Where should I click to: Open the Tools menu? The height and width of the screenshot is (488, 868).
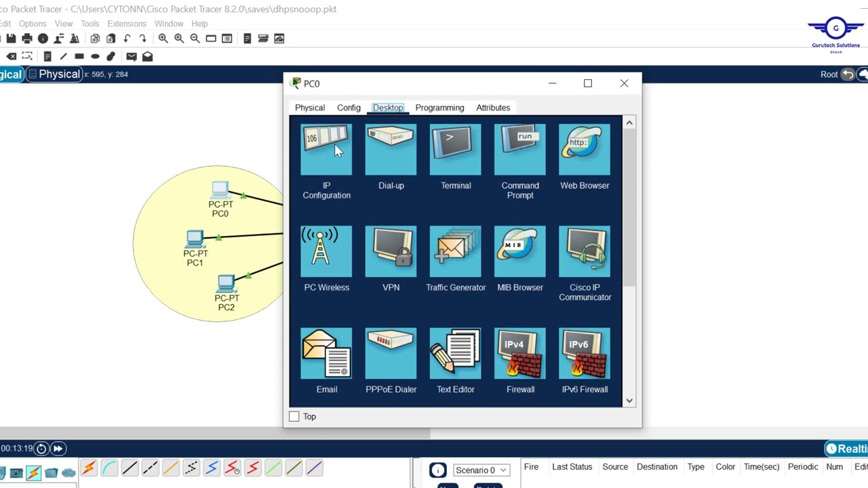pos(90,24)
